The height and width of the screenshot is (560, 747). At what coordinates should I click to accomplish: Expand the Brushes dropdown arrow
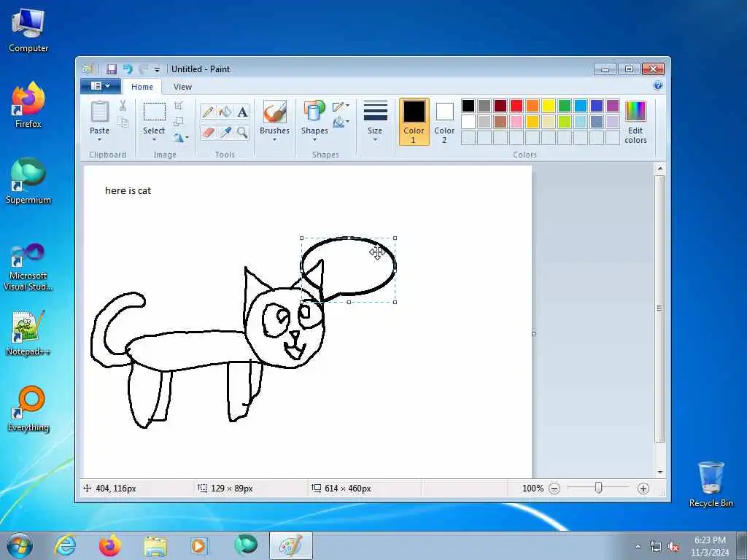pos(274,140)
